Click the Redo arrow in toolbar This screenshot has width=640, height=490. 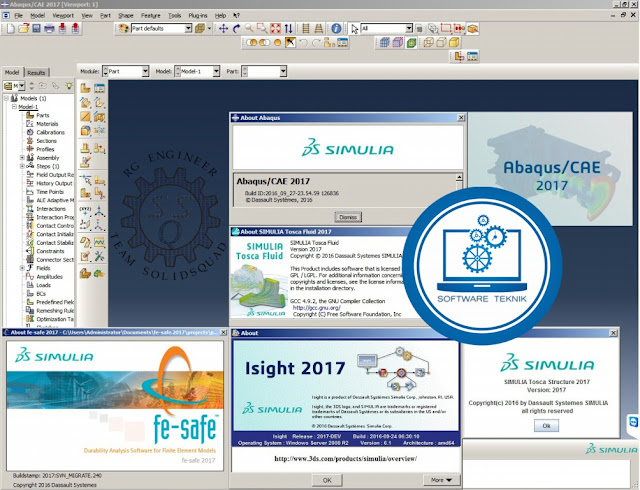tap(316, 42)
